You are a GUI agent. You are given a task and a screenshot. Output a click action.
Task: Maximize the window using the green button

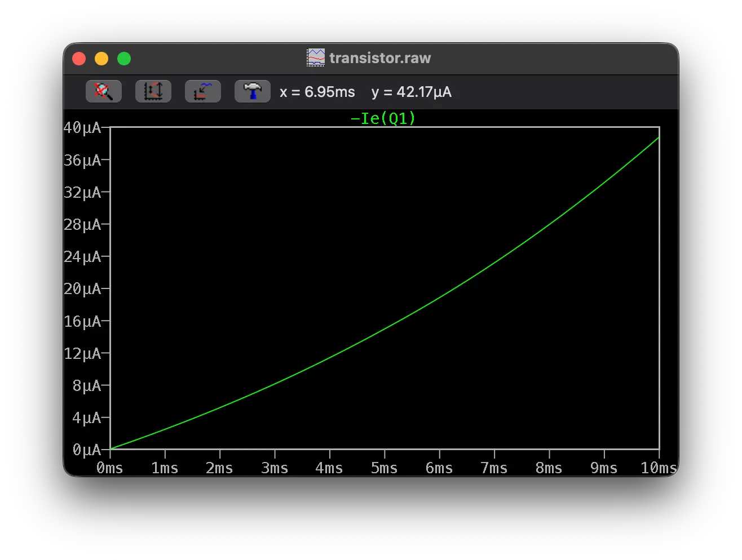point(124,59)
